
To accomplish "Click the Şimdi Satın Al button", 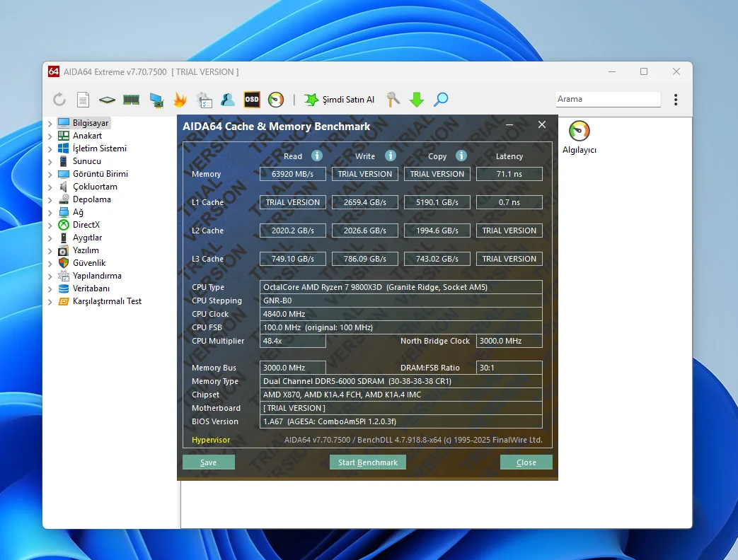I will pyautogui.click(x=340, y=100).
